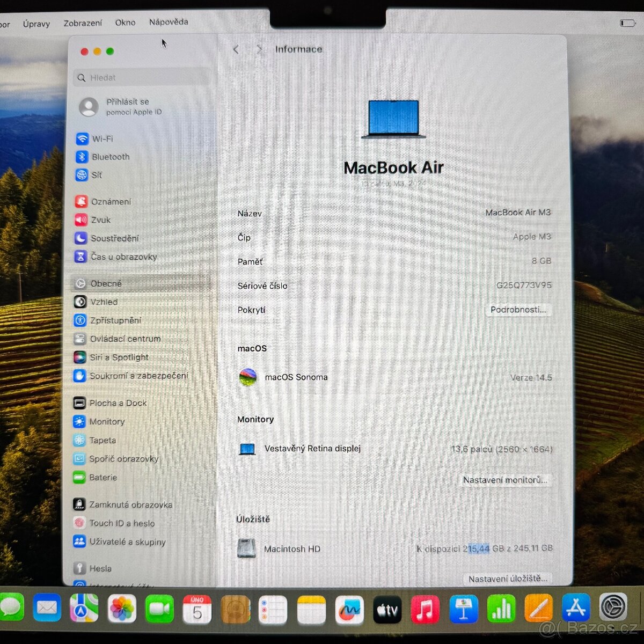Open Touch ID a heslo settings
The height and width of the screenshot is (644, 644).
[x=122, y=523]
